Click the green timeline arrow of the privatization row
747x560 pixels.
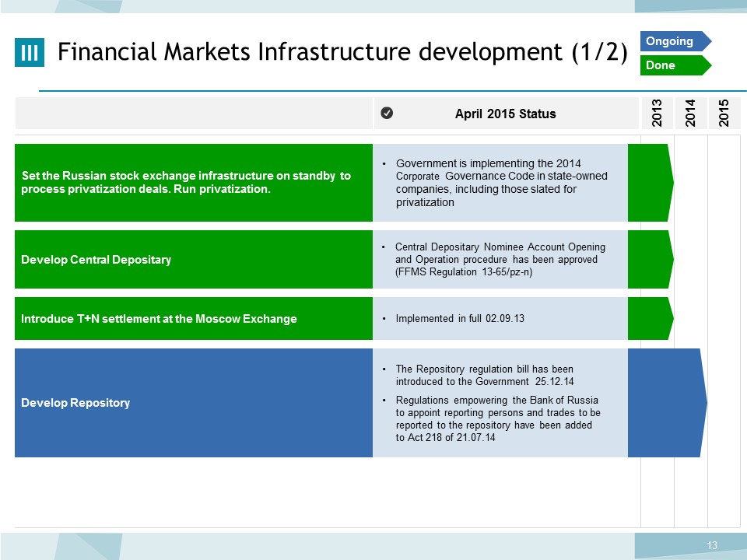651,182
